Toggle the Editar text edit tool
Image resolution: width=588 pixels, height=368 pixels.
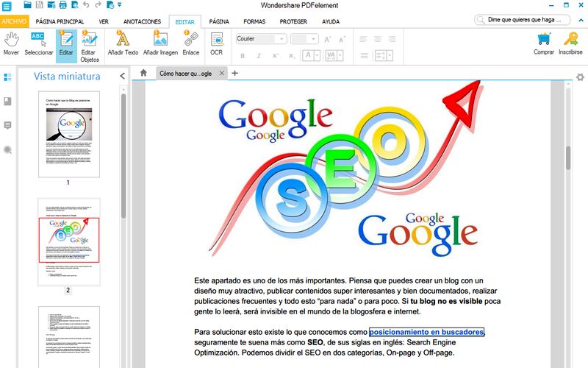[x=66, y=46]
